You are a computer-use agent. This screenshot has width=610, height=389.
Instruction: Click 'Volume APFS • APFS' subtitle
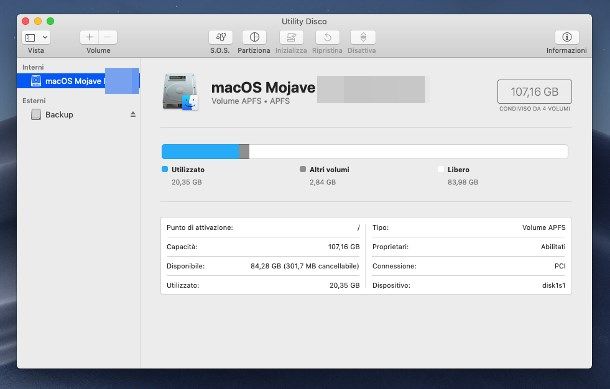tap(251, 101)
